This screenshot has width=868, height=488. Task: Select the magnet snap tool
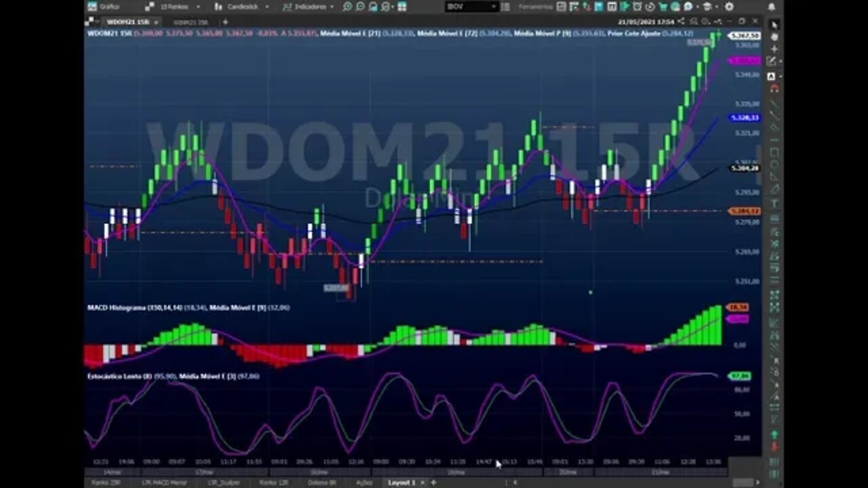pos(774,89)
